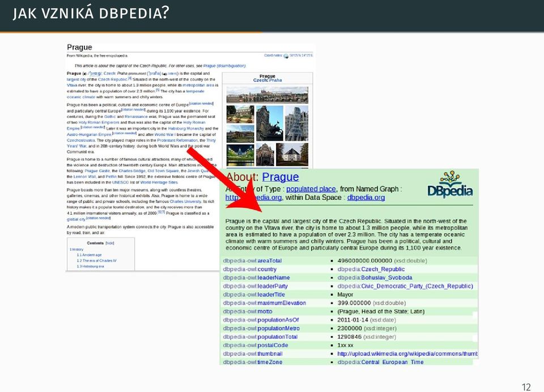Select the Mayor leaderTitle value
The image size is (544, 392).
345,295
